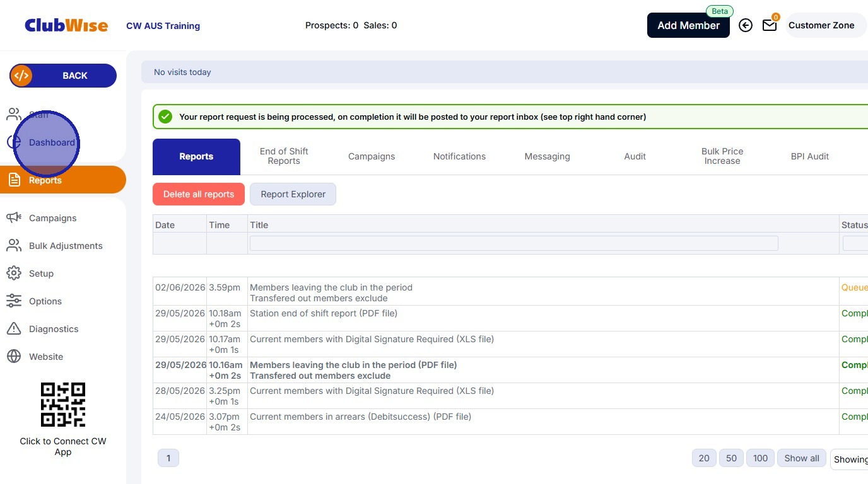Open the Messaging tab
The height and width of the screenshot is (484, 868).
click(x=547, y=156)
